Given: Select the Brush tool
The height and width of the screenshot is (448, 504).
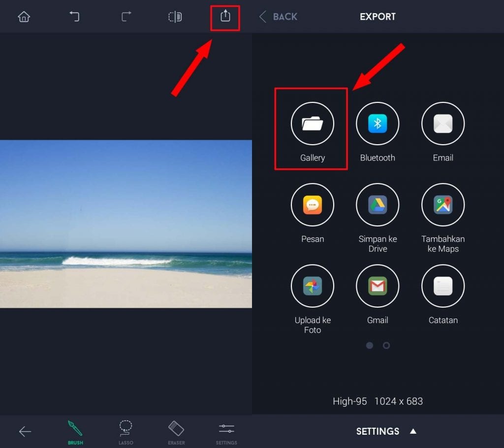Looking at the screenshot, I should coord(75,433).
